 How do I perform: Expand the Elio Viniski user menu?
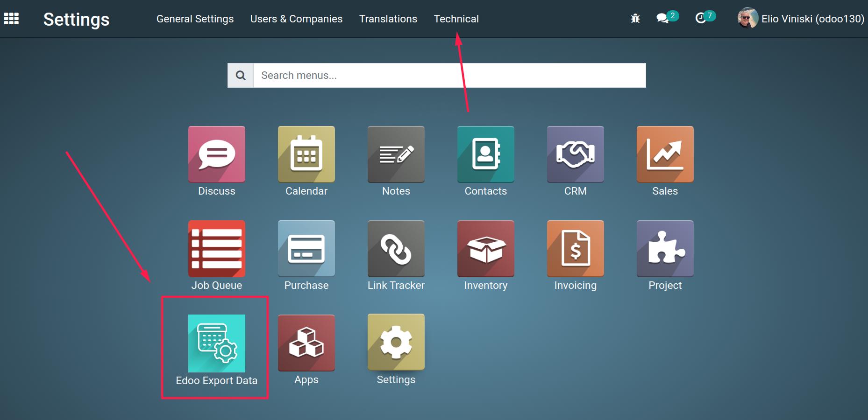pos(812,19)
